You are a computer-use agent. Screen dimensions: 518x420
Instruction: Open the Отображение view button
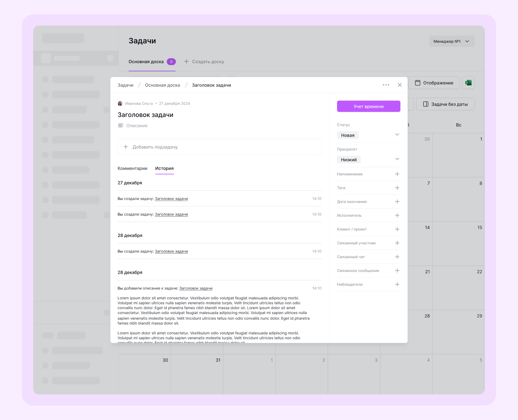[434, 83]
